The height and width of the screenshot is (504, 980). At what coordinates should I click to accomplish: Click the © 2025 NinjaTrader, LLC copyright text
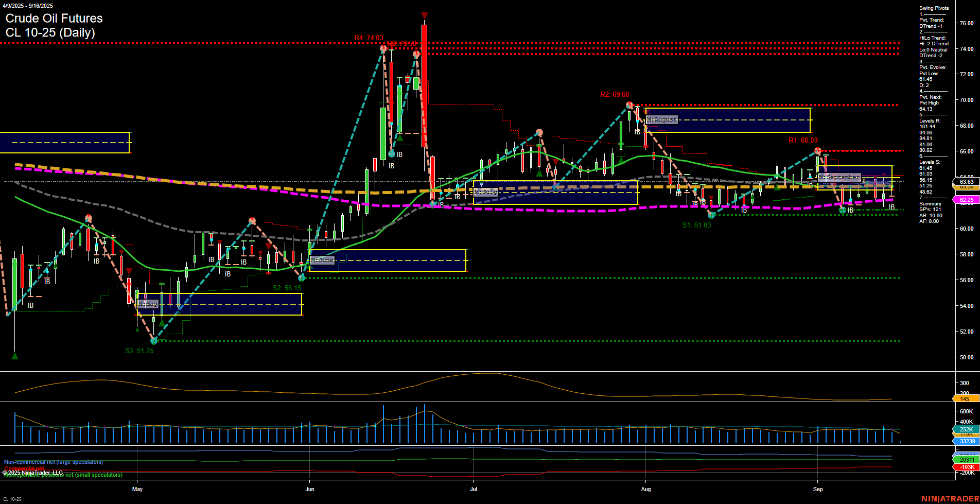(x=33, y=472)
